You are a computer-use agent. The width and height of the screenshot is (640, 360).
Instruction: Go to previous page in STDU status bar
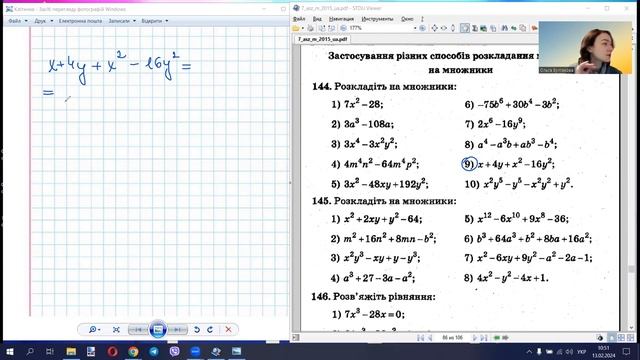(429, 338)
